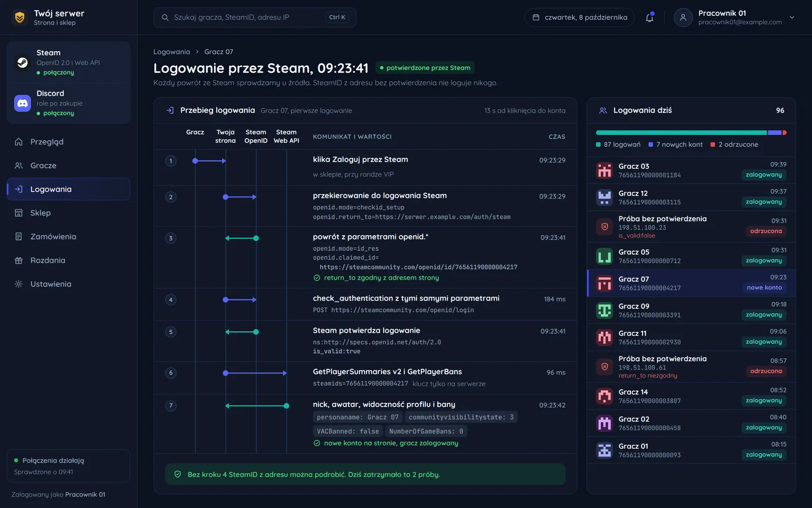Open Gracz 12 avatar in login list

click(x=604, y=197)
